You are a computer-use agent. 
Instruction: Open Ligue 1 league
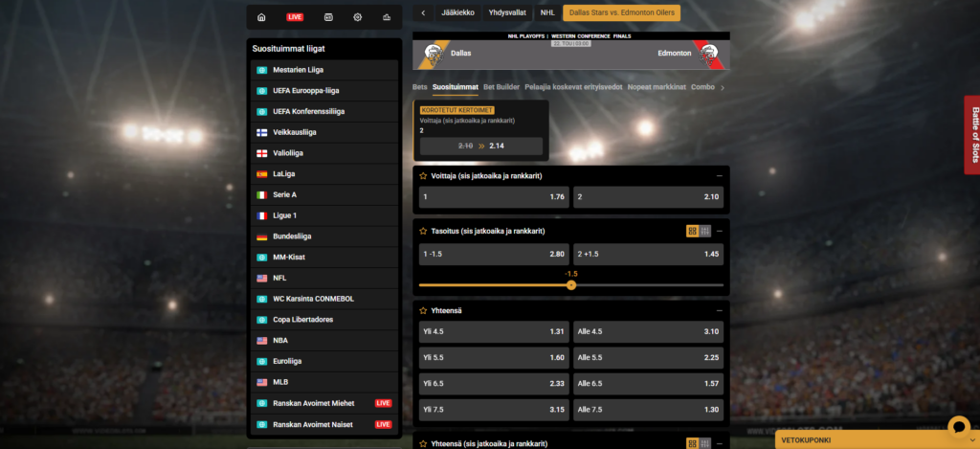tap(324, 215)
